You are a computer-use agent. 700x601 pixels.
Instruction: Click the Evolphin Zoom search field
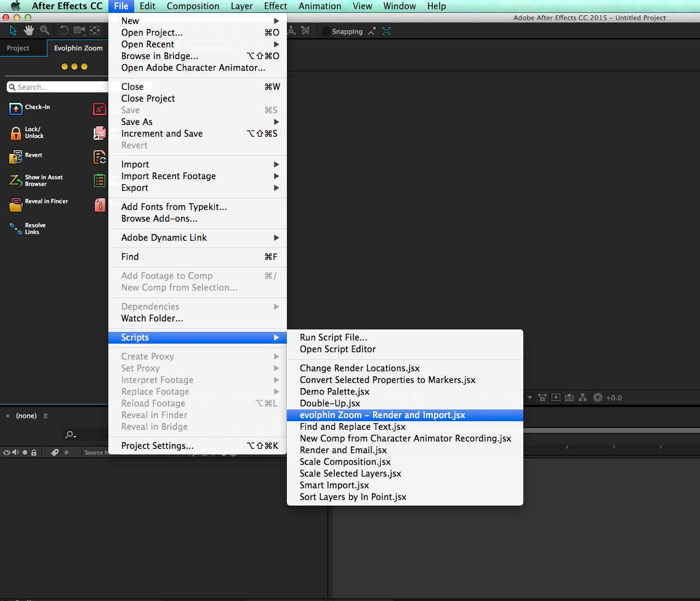pos(58,87)
